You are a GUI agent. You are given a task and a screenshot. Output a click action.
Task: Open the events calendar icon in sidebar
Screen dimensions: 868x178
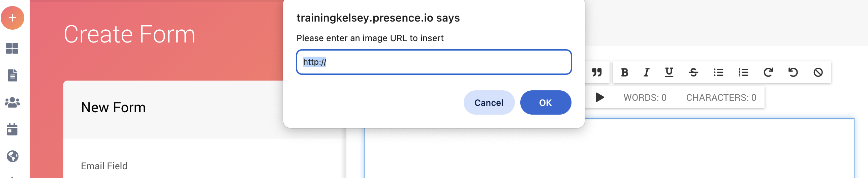coord(12,129)
